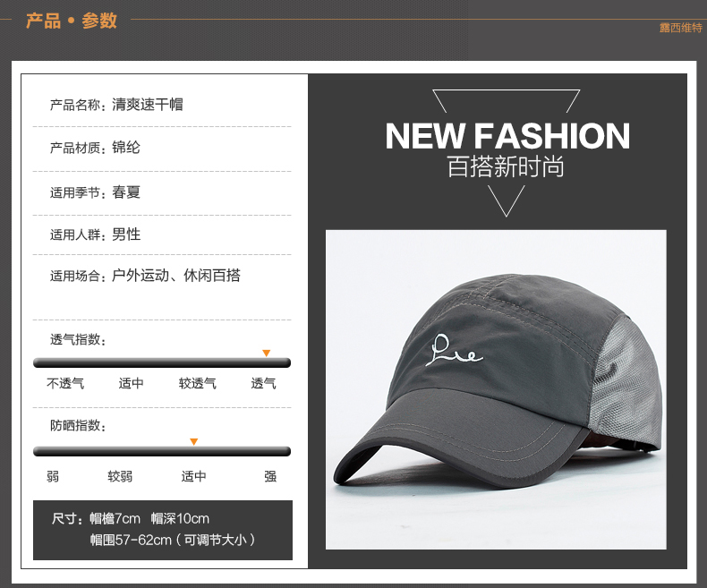Click the orange breathability index marker
This screenshot has width=707, height=588.
267,354
